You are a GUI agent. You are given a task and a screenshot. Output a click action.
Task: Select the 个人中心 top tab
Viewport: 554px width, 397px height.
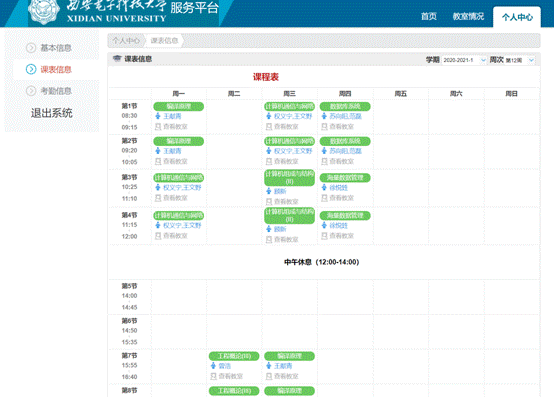pyautogui.click(x=517, y=17)
